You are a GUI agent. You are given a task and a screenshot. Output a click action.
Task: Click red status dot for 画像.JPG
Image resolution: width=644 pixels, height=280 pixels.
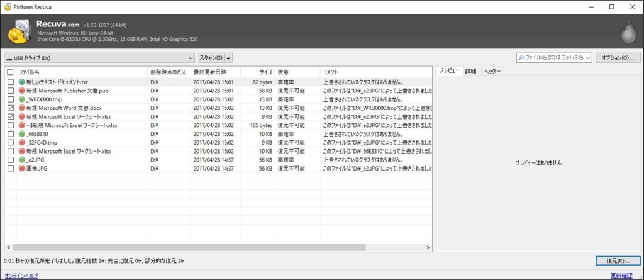click(x=22, y=168)
